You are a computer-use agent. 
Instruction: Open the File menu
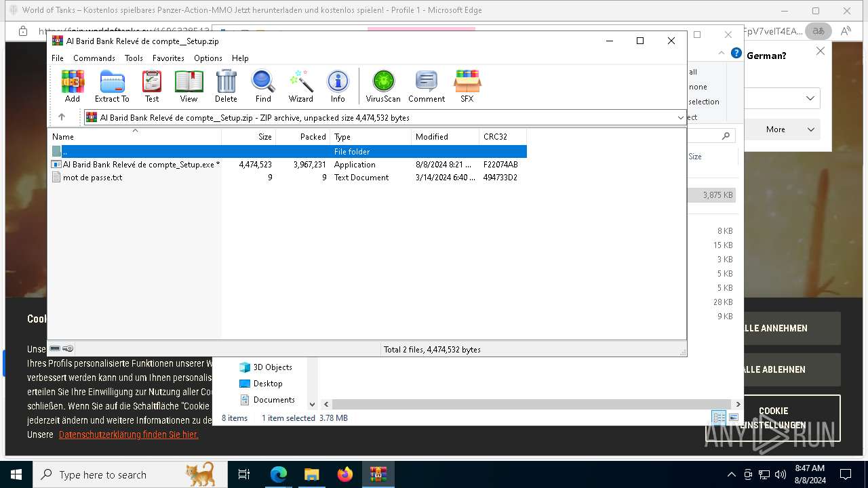coord(58,58)
